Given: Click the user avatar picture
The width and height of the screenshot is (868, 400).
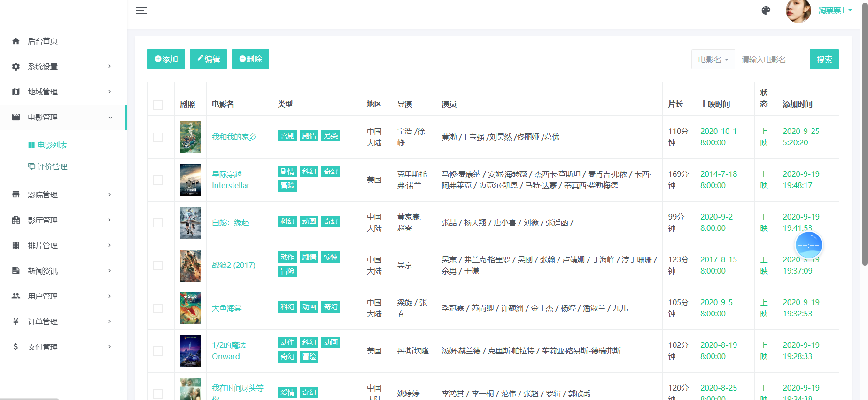Looking at the screenshot, I should coord(798,11).
